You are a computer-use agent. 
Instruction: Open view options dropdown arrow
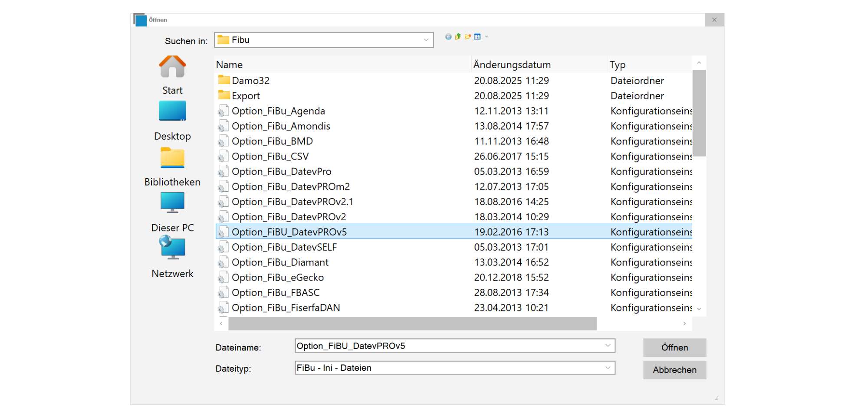487,37
